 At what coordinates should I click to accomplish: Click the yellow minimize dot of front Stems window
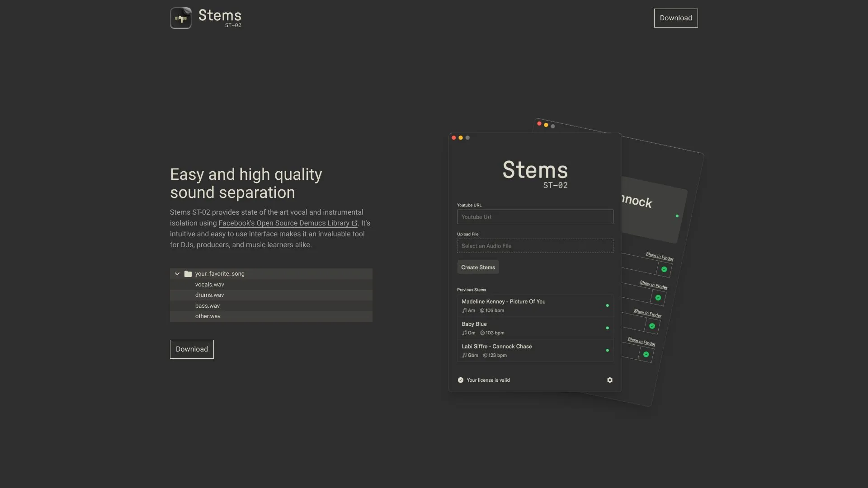coord(461,138)
